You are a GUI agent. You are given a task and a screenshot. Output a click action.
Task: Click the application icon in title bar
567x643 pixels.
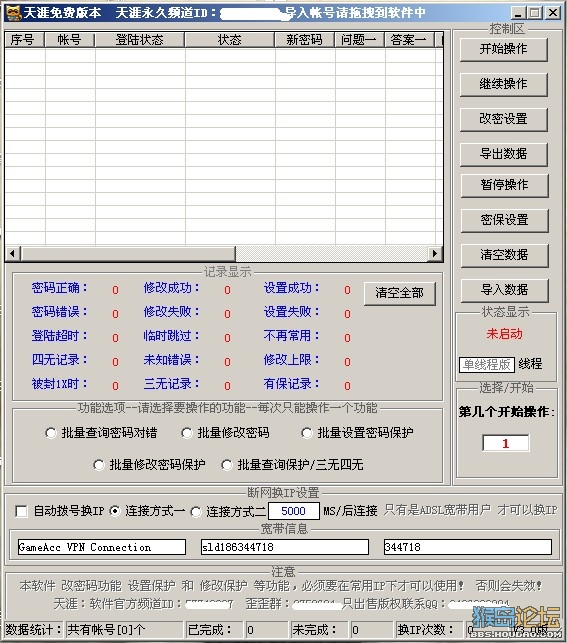(14, 13)
